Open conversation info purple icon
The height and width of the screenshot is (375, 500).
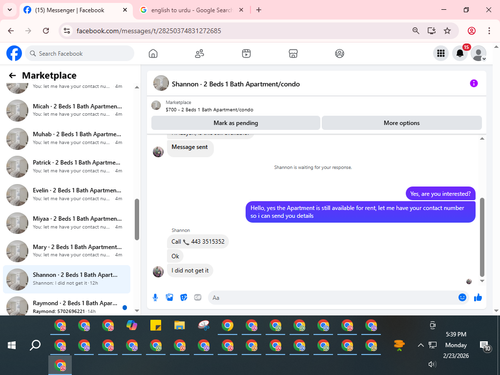(x=474, y=83)
